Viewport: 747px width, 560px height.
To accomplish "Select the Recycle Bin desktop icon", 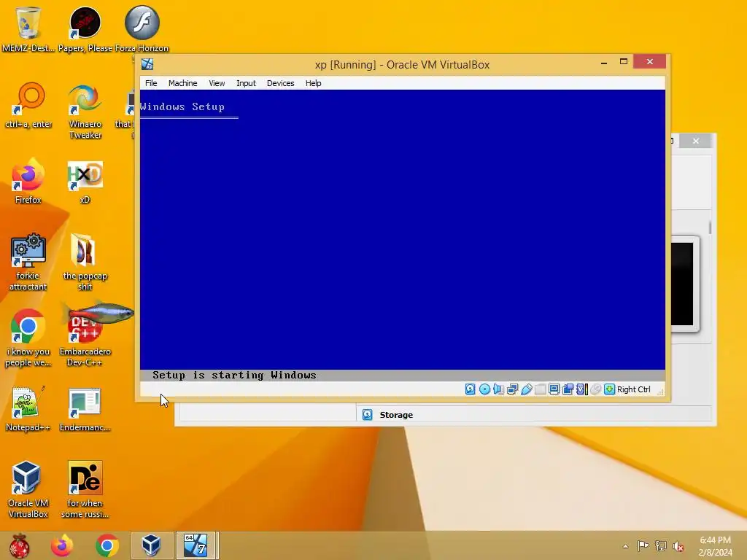I will (28, 29).
